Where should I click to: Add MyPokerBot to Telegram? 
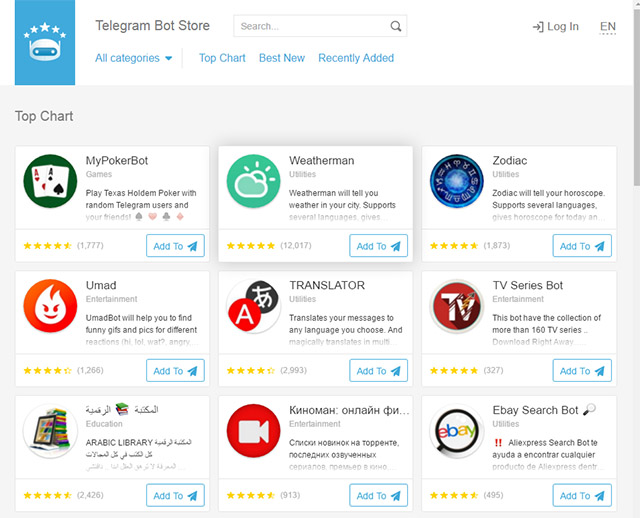pos(176,246)
